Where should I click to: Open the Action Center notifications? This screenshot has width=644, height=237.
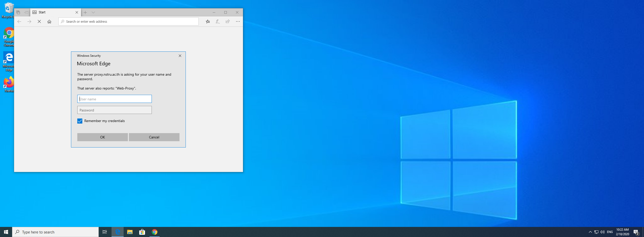tap(636, 232)
